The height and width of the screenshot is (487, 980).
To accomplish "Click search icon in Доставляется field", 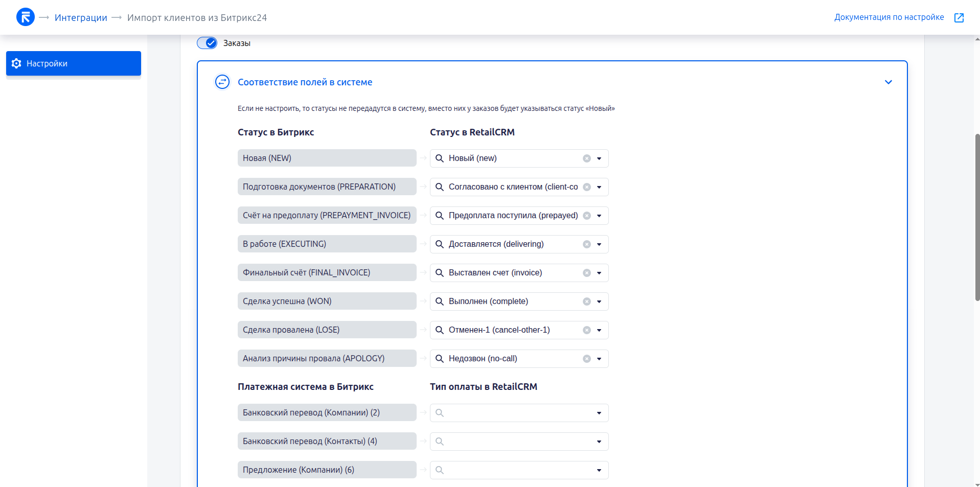I will (x=440, y=244).
